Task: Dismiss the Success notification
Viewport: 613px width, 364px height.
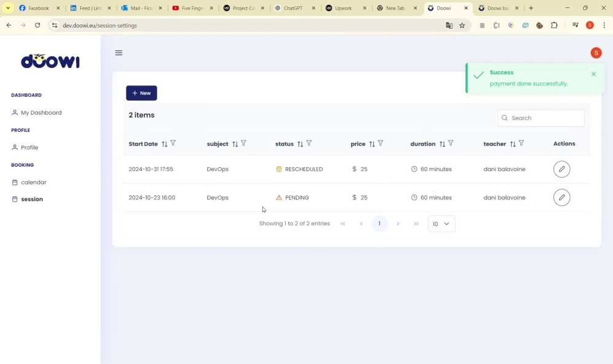Action: point(593,74)
